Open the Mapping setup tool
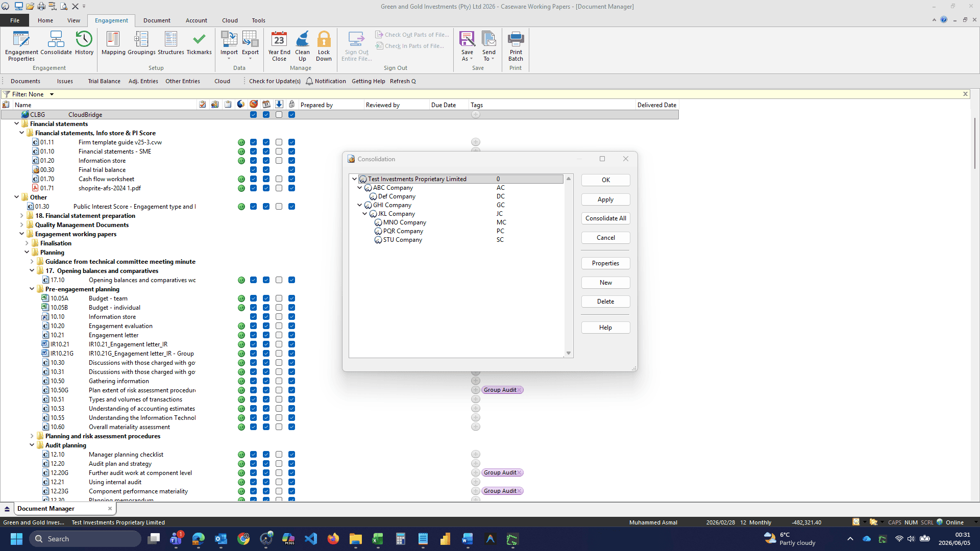This screenshot has height=551, width=980. click(113, 43)
